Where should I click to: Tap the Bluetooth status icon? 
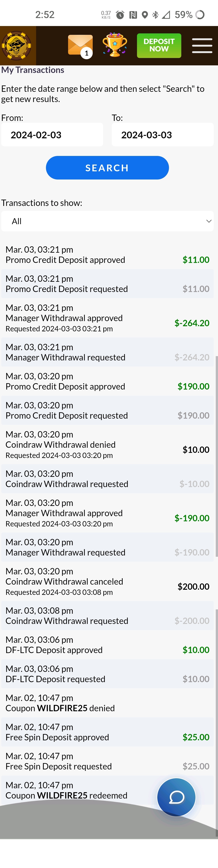(x=155, y=15)
